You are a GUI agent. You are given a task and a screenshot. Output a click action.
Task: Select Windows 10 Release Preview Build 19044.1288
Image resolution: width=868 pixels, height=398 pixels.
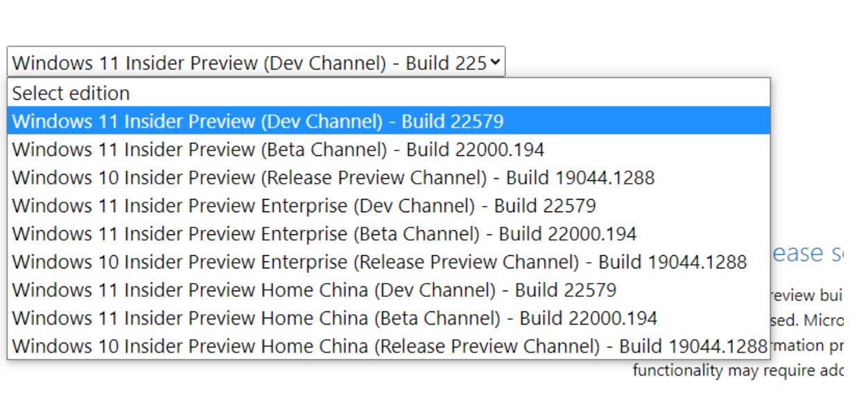[389, 178]
